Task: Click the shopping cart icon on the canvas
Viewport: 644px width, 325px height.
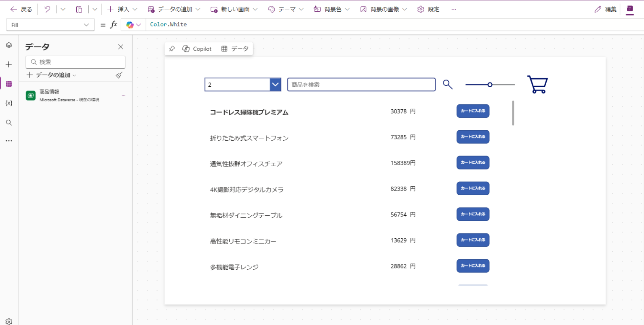Action: tap(537, 84)
